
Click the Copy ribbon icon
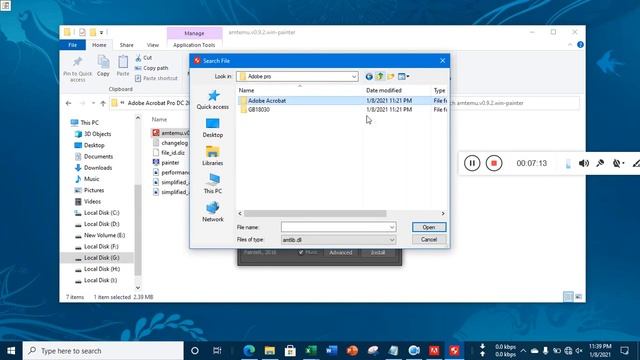(103, 66)
